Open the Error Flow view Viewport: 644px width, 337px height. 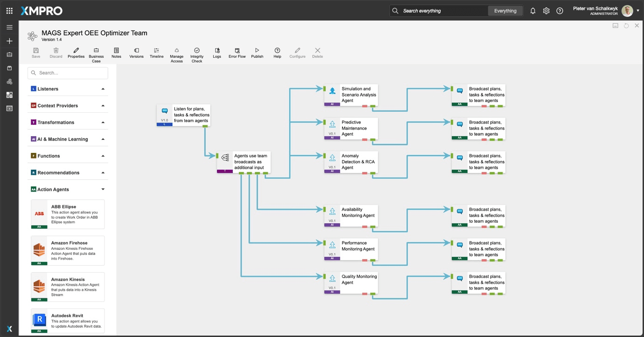coord(237,53)
